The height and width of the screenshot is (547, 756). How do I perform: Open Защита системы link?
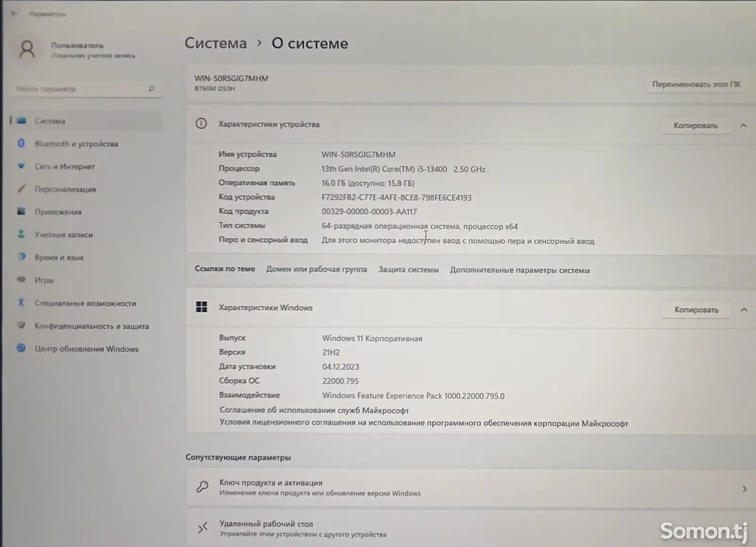coord(408,269)
